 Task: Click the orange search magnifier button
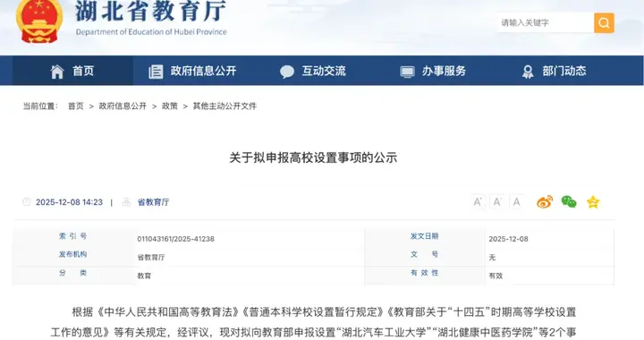(x=604, y=22)
